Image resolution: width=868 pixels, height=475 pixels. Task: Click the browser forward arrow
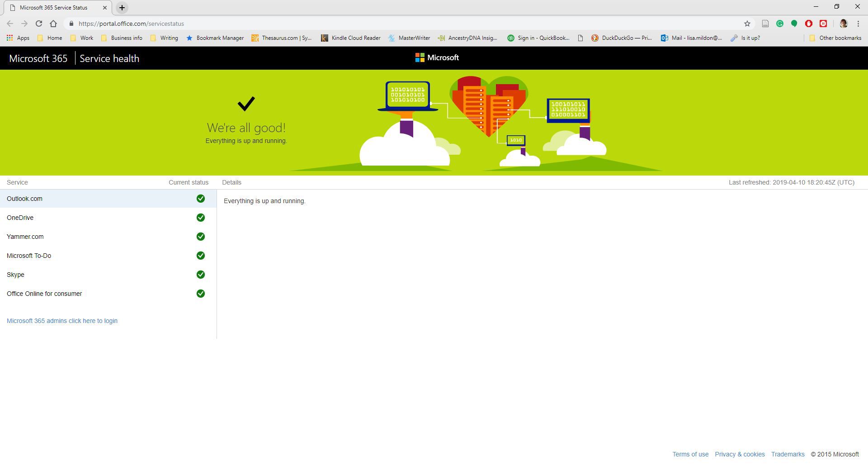click(x=24, y=24)
